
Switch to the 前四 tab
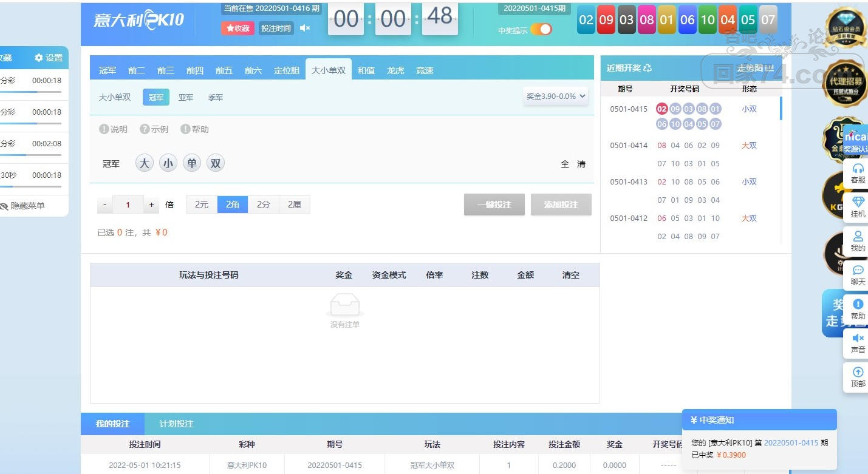click(x=195, y=70)
